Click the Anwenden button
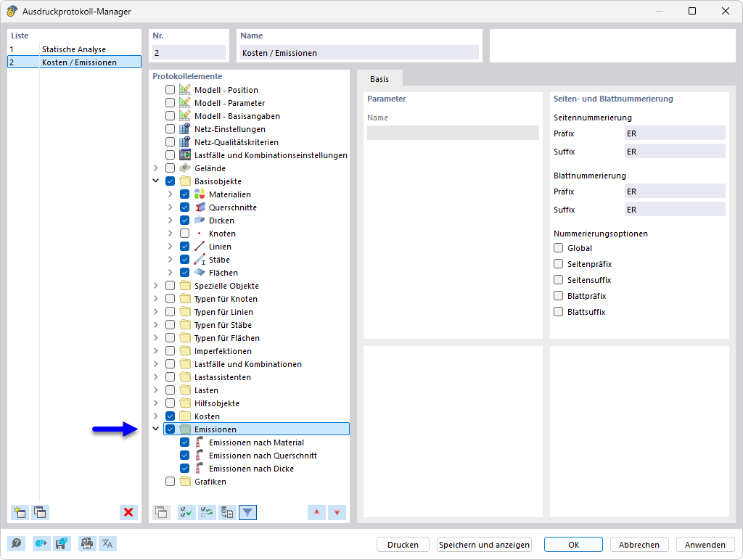 (705, 544)
